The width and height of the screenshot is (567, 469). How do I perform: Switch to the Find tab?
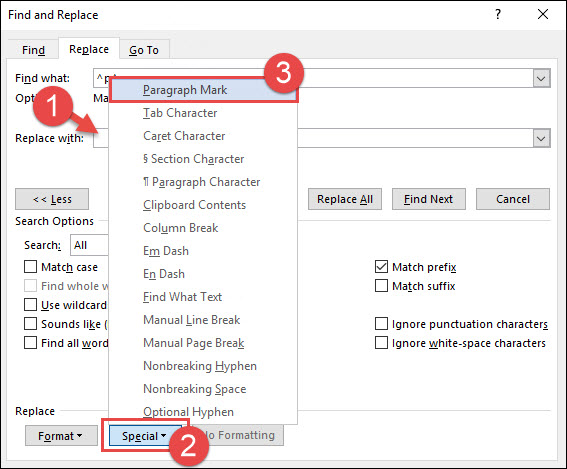pyautogui.click(x=33, y=50)
